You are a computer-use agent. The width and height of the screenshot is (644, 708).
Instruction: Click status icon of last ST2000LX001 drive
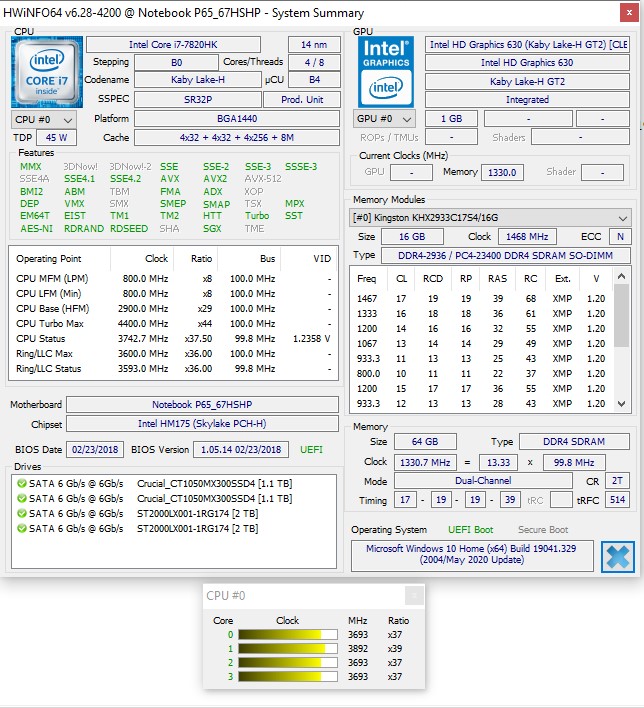pyautogui.click(x=21, y=528)
